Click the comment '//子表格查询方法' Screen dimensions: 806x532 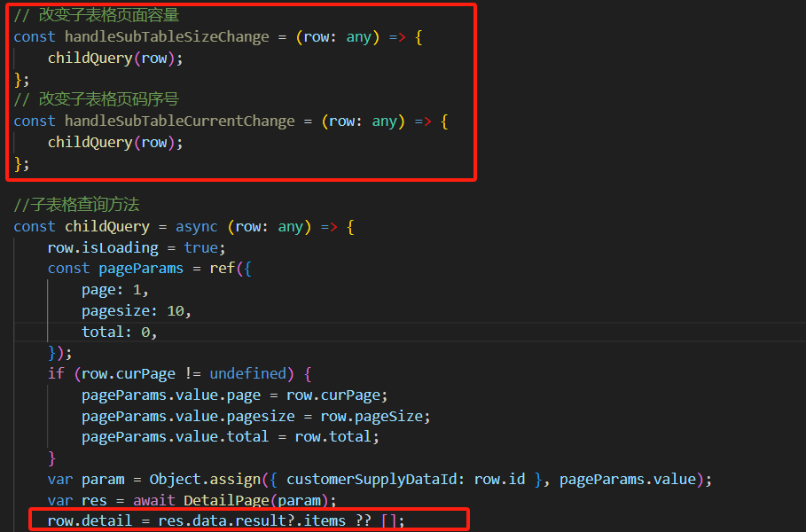(x=76, y=205)
